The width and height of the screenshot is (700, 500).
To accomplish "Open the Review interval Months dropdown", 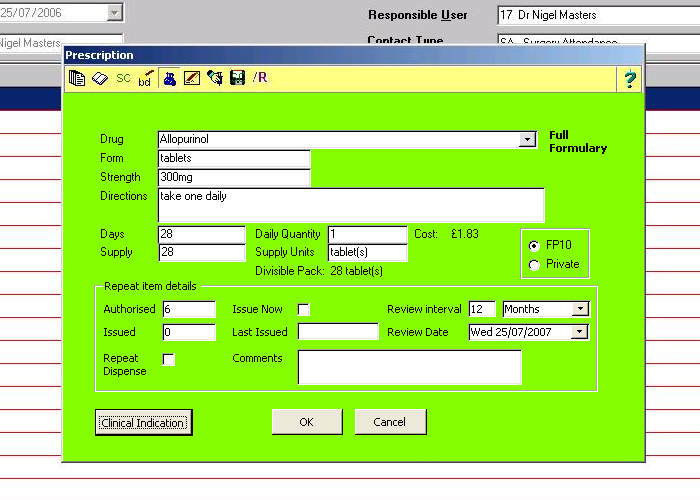I will pos(580,308).
